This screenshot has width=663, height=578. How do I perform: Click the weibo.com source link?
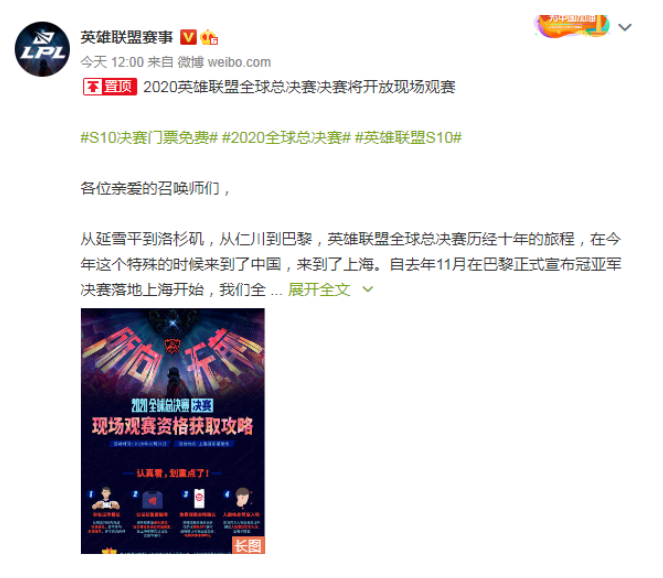[x=239, y=62]
